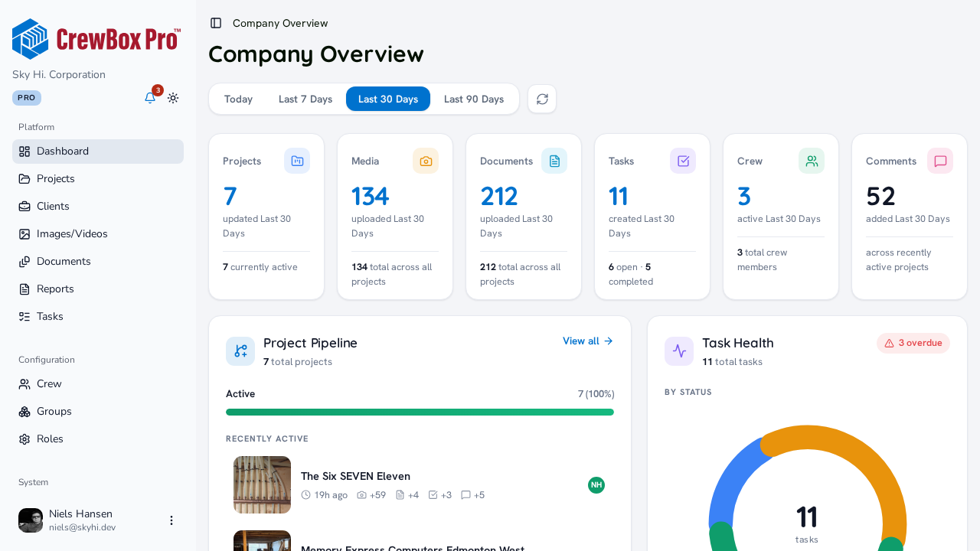This screenshot has width=980, height=551.
Task: Click the PRO plan badge
Action: point(27,98)
